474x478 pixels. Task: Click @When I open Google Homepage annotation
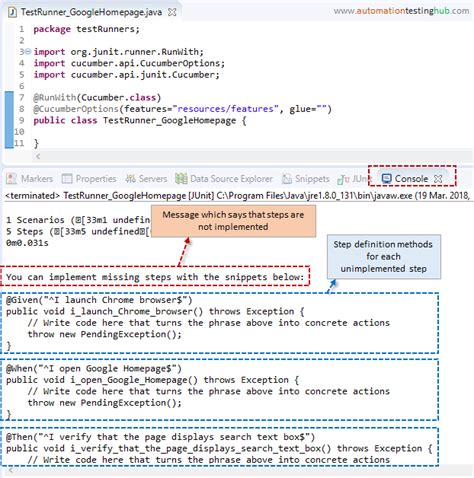point(94,369)
